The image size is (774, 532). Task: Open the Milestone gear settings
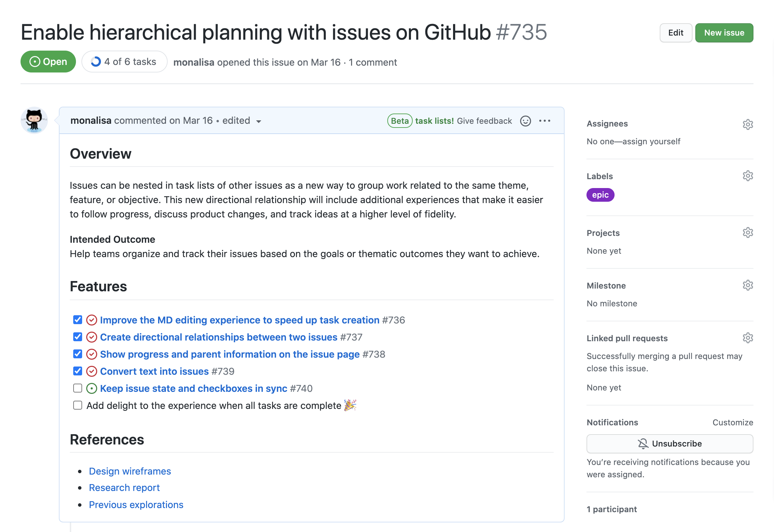[x=748, y=285]
